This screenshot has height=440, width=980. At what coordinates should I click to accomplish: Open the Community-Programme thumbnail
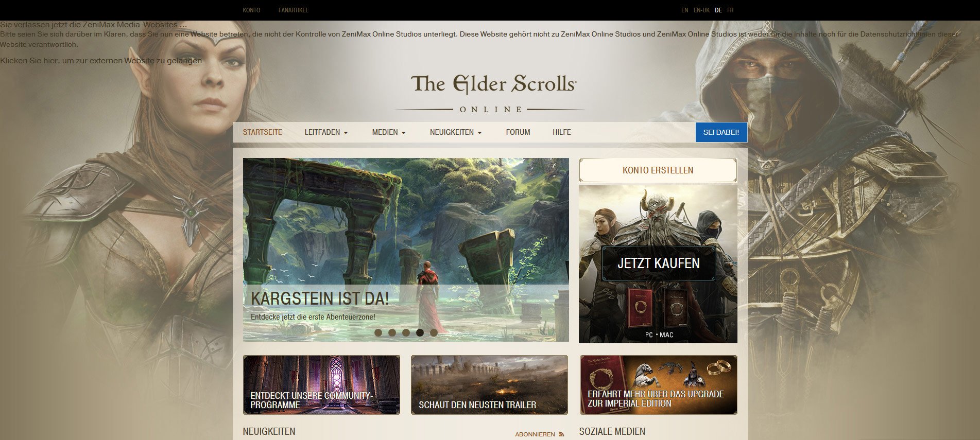321,385
